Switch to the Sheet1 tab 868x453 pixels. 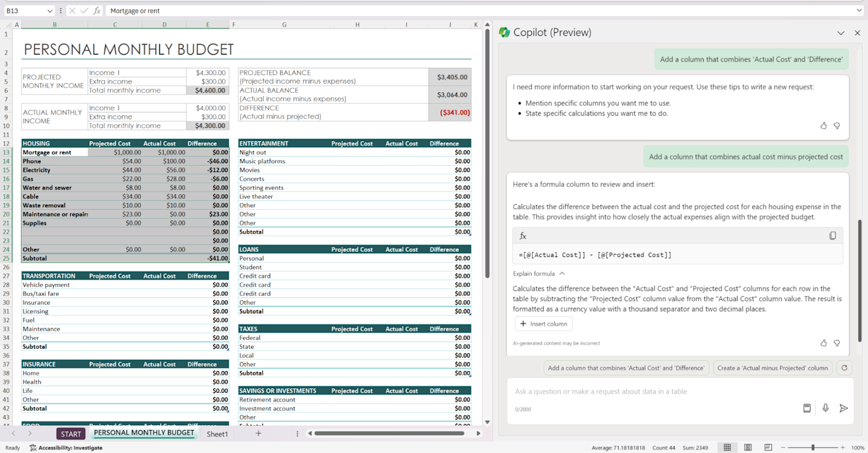217,434
